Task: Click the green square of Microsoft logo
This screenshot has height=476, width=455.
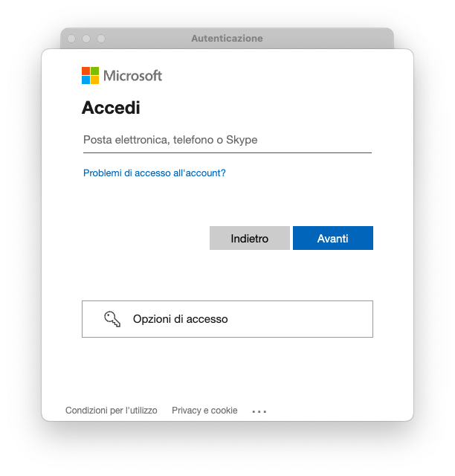Action: (x=95, y=71)
